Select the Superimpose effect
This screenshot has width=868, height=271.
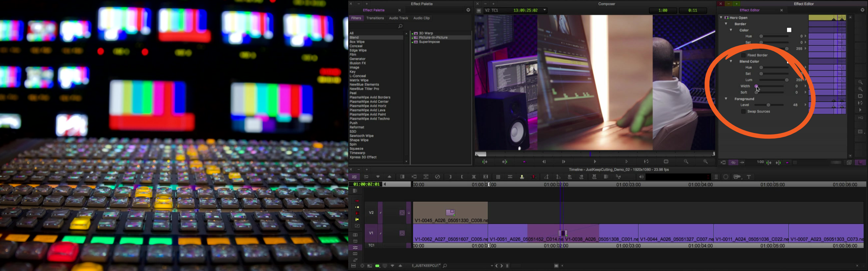point(429,42)
